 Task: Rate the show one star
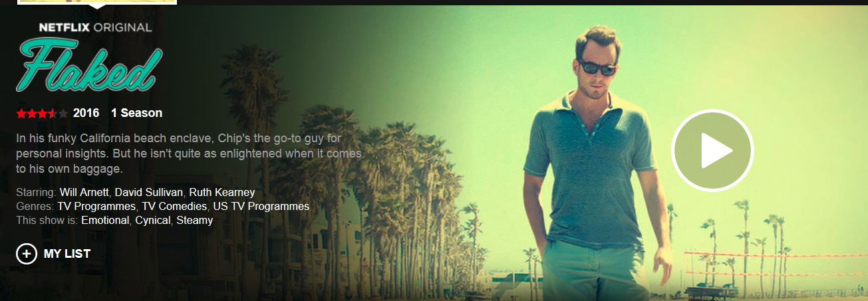[x=21, y=114]
